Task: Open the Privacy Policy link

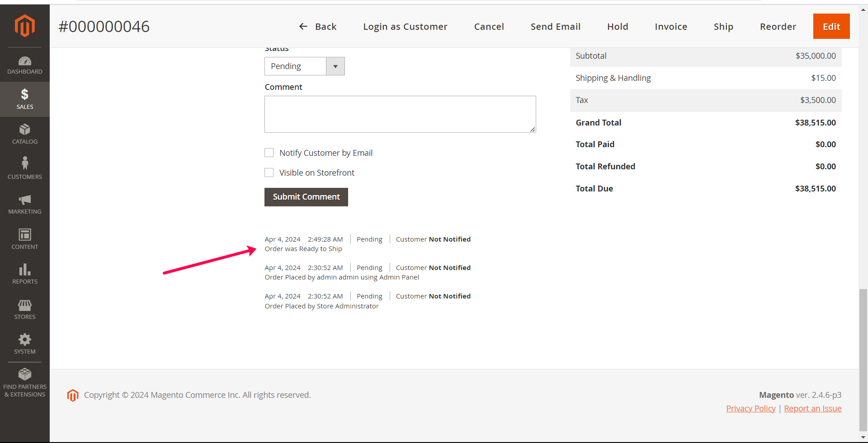Action: click(x=750, y=408)
